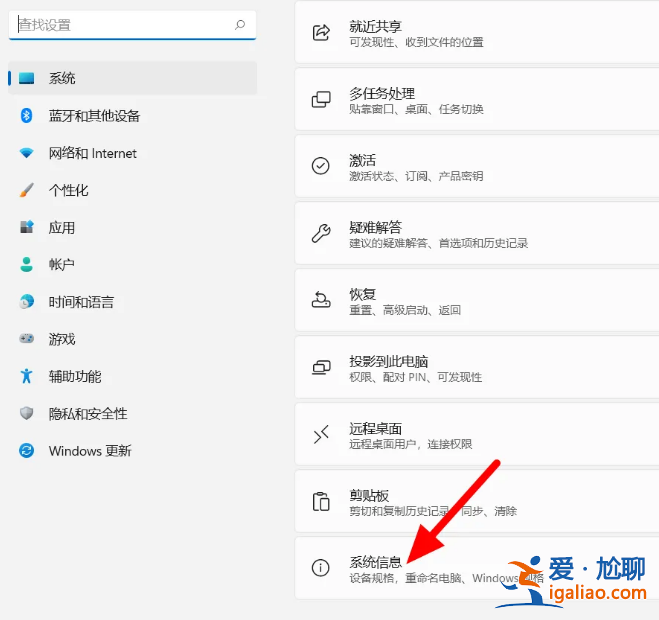Image resolution: width=659 pixels, height=620 pixels.
Task: Click the magnifier icon in search box
Action: tap(240, 25)
